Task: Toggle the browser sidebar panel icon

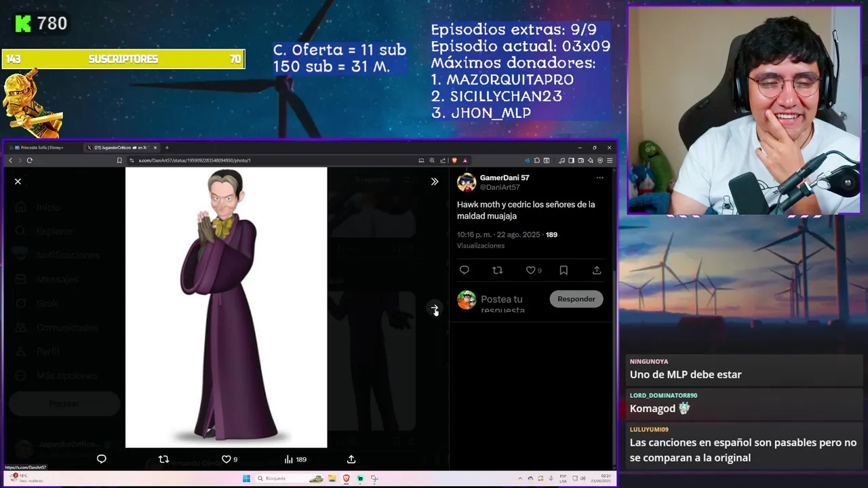Action: [571, 161]
